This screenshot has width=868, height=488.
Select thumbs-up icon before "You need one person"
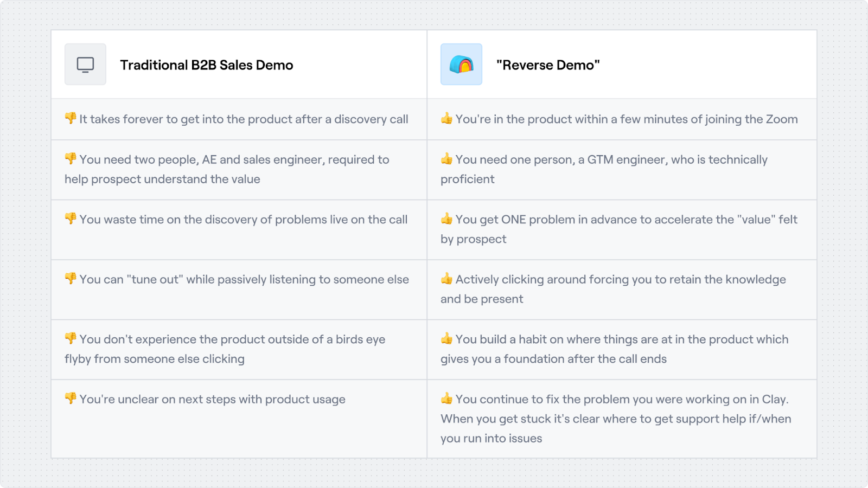tap(446, 159)
